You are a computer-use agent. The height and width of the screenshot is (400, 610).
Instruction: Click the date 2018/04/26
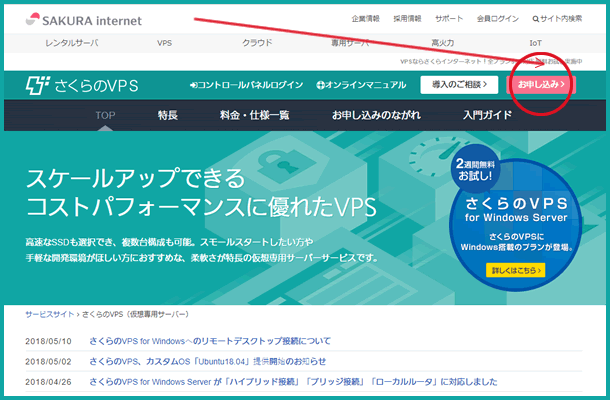pyautogui.click(x=48, y=382)
